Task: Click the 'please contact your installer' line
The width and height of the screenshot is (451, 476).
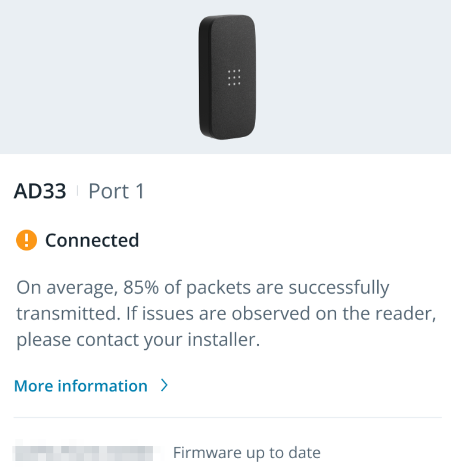Action: coord(138,340)
